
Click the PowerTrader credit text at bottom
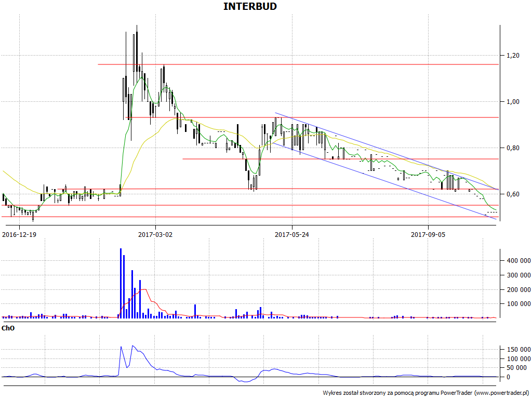(x=426, y=393)
